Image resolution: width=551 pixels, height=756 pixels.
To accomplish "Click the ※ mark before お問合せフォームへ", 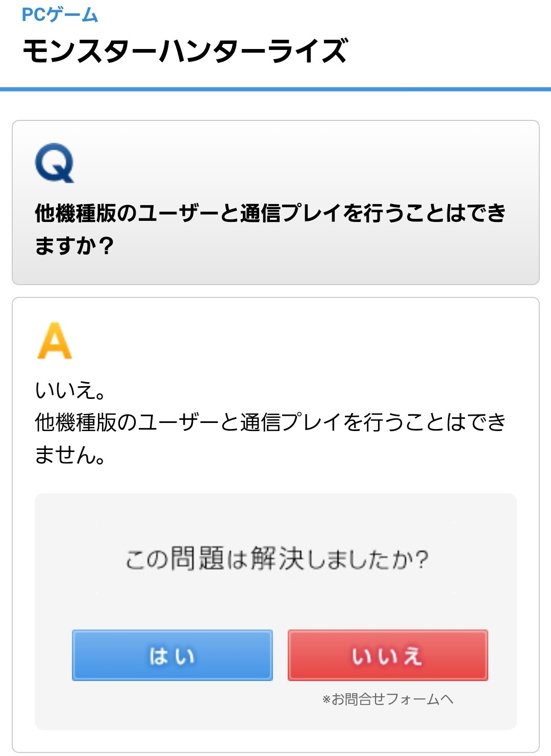I will click(x=327, y=699).
